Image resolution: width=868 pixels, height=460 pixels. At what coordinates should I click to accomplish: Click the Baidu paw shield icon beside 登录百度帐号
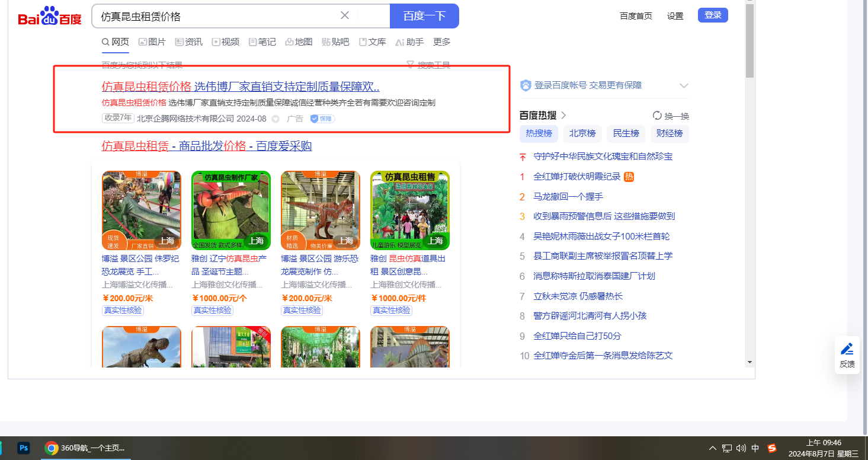click(526, 85)
